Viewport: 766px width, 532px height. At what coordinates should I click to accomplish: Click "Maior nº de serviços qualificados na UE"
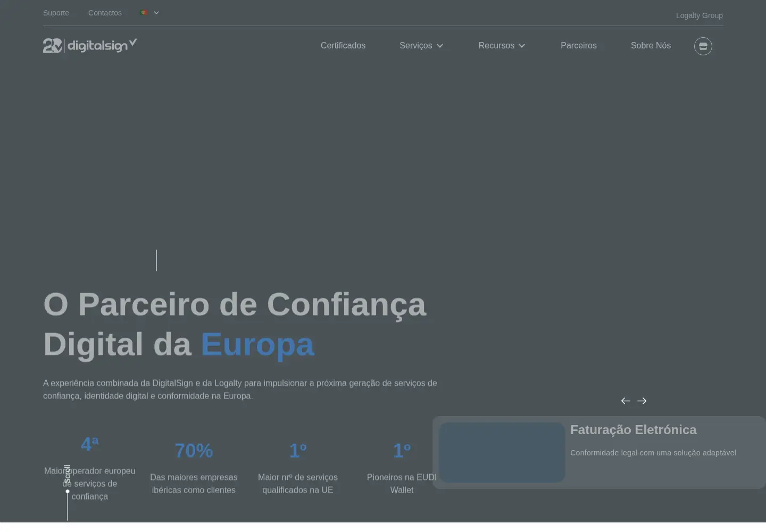click(x=298, y=484)
